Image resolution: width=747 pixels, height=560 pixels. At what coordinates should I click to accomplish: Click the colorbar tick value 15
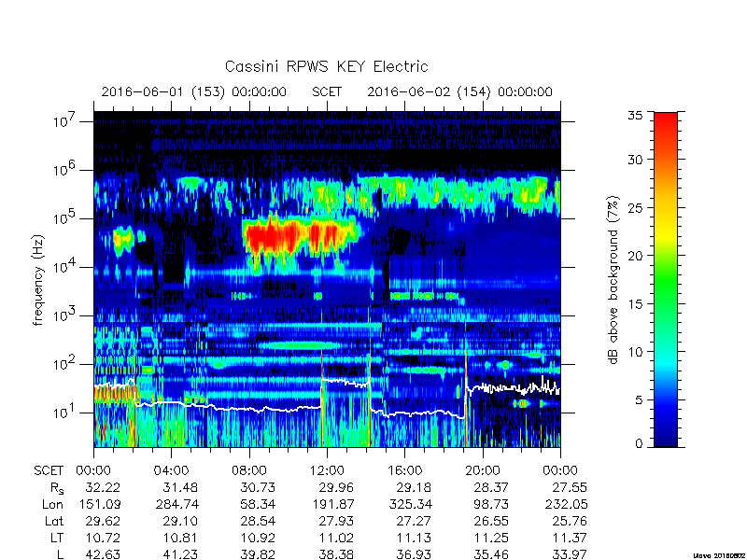[x=635, y=304]
